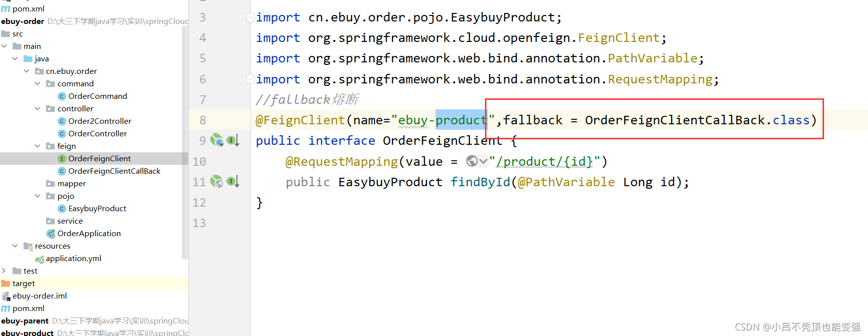Click the globe URL icon in RequestMapping
Viewport: 868px width, 336px height.
471,161
